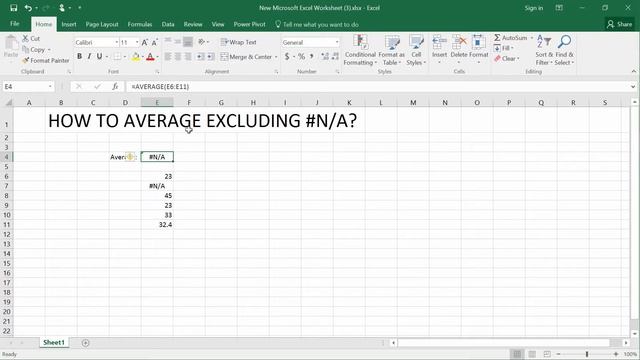Open Customize Quick Access Toolbar menu
This screenshot has height=360, width=640.
(80, 8)
